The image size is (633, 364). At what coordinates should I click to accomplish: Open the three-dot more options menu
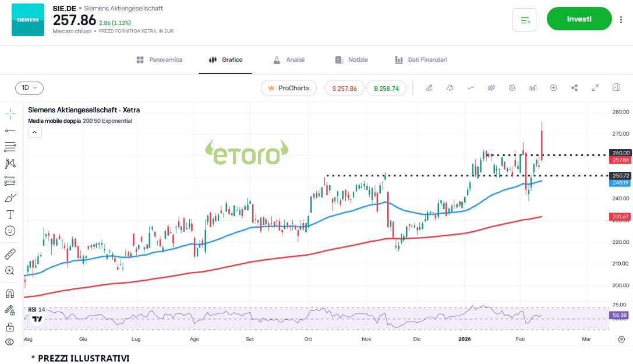click(621, 19)
